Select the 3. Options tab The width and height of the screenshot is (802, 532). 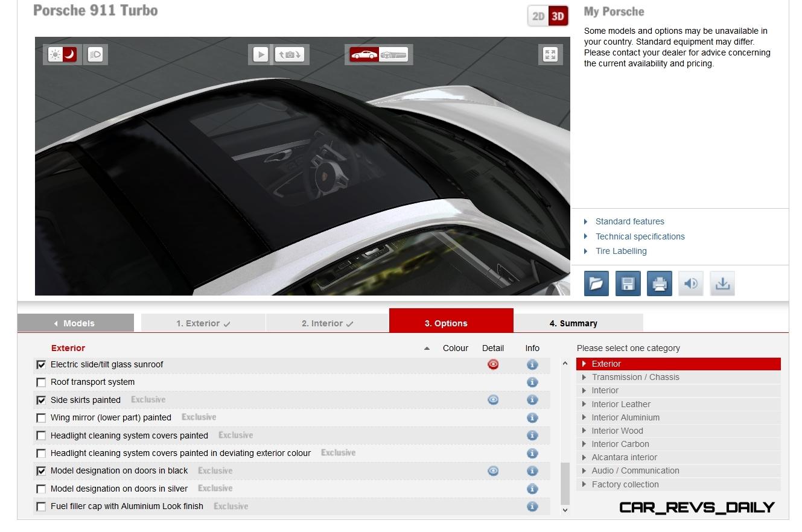click(x=451, y=321)
